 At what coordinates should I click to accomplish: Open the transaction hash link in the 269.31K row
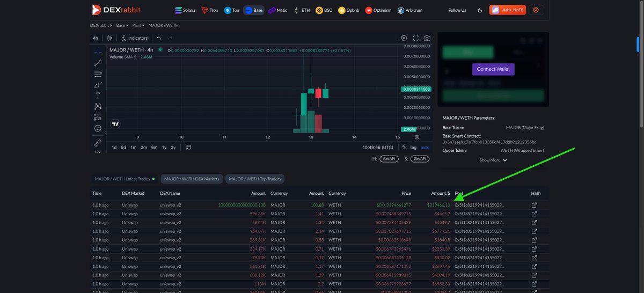(534, 240)
